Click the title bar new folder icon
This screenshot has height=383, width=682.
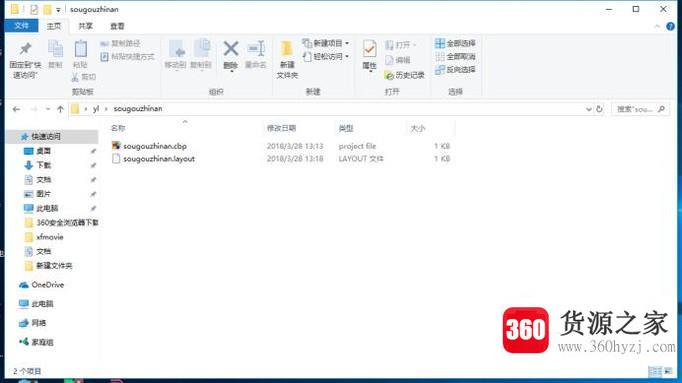pyautogui.click(x=47, y=9)
